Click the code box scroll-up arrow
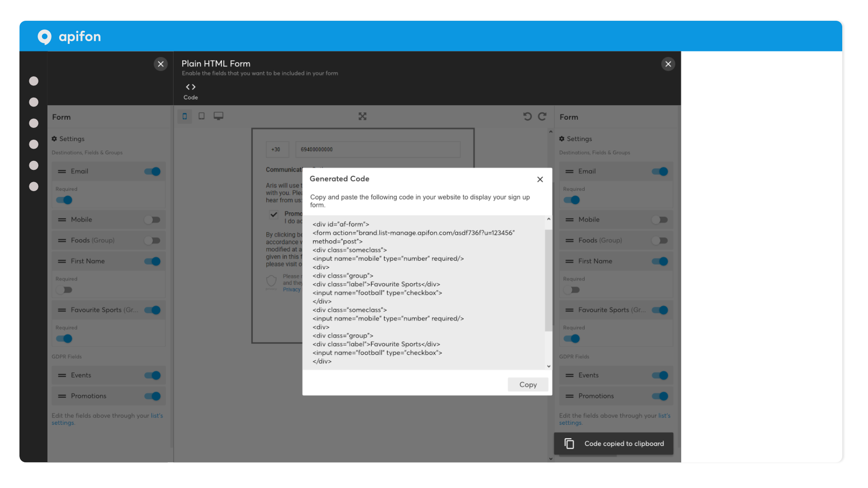868x488 pixels. point(548,219)
